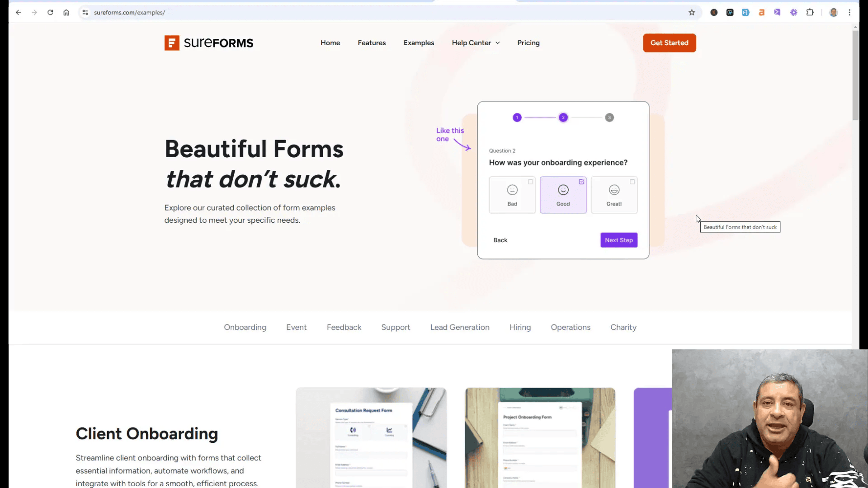Select the Feedback category filter tab
This screenshot has width=868, height=488.
(344, 327)
